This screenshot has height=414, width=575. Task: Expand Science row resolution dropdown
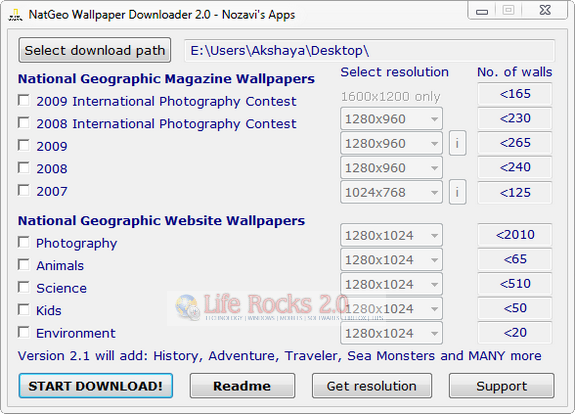pyautogui.click(x=391, y=284)
